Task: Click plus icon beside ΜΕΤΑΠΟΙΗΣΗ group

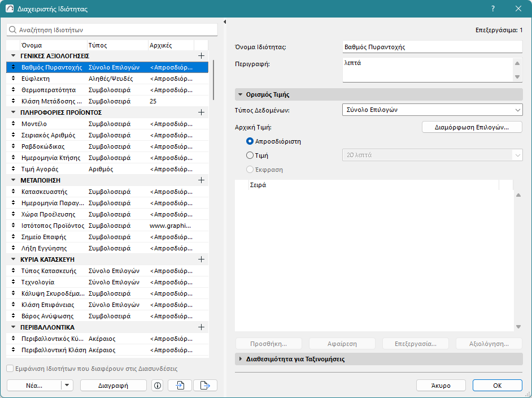Action: [201, 180]
